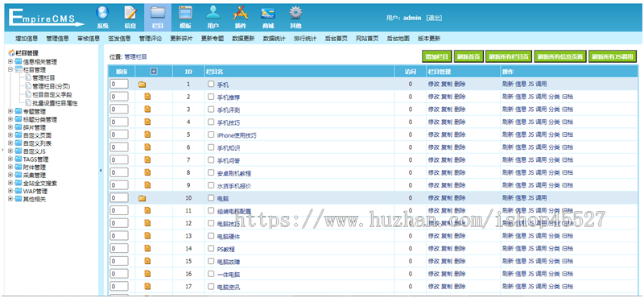Viewport: 644px width, 298px height.
Task: Open the 商城 card icon
Action: (268, 14)
